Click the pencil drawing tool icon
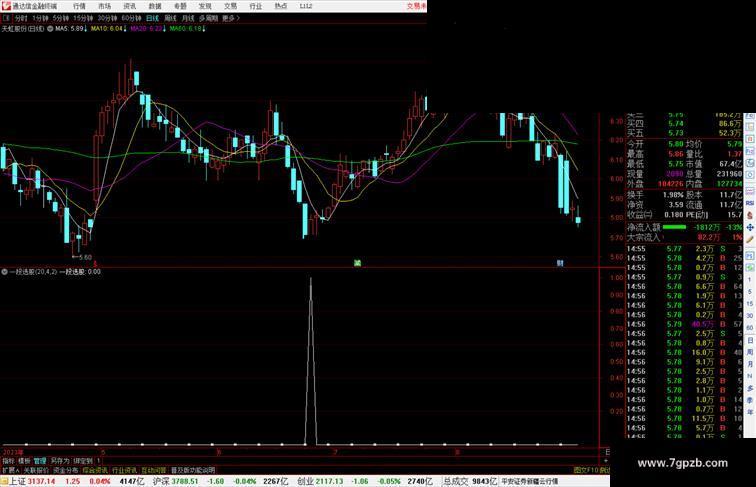 click(x=750, y=240)
